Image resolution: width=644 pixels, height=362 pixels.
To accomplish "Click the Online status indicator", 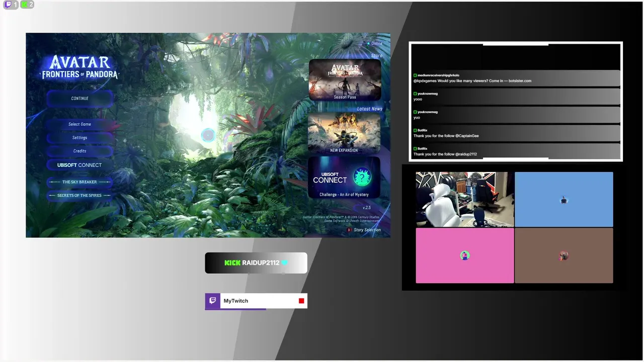I will point(374,44).
